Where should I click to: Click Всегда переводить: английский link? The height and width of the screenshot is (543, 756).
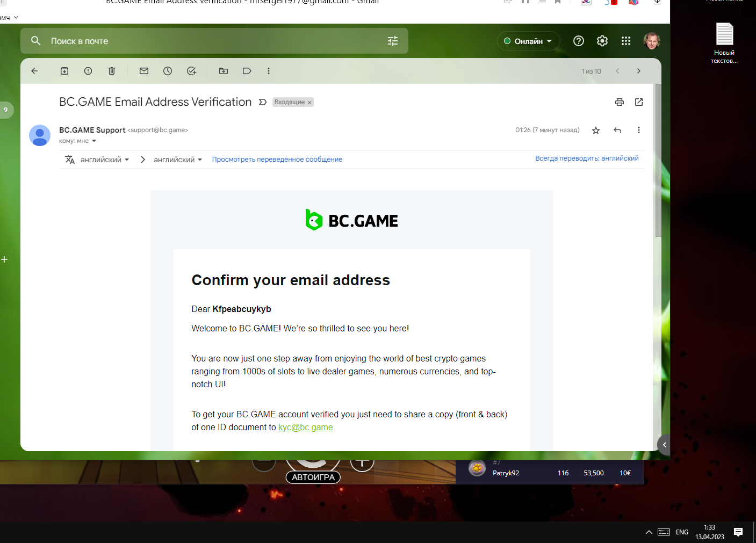click(587, 158)
